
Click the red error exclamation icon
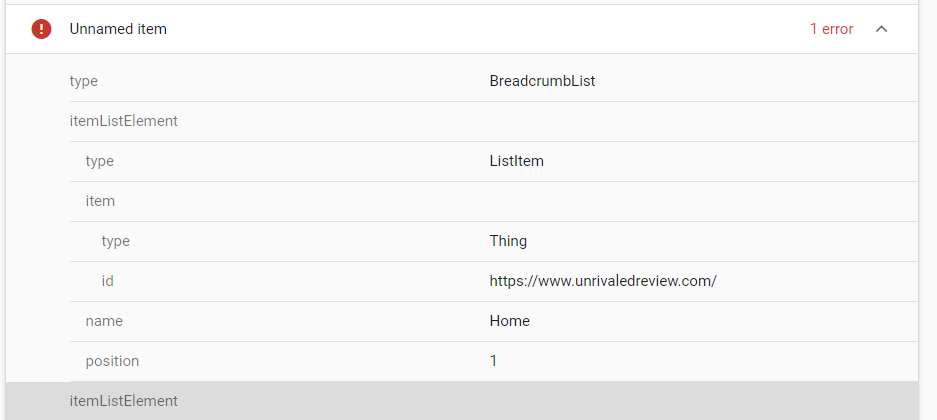[x=41, y=29]
